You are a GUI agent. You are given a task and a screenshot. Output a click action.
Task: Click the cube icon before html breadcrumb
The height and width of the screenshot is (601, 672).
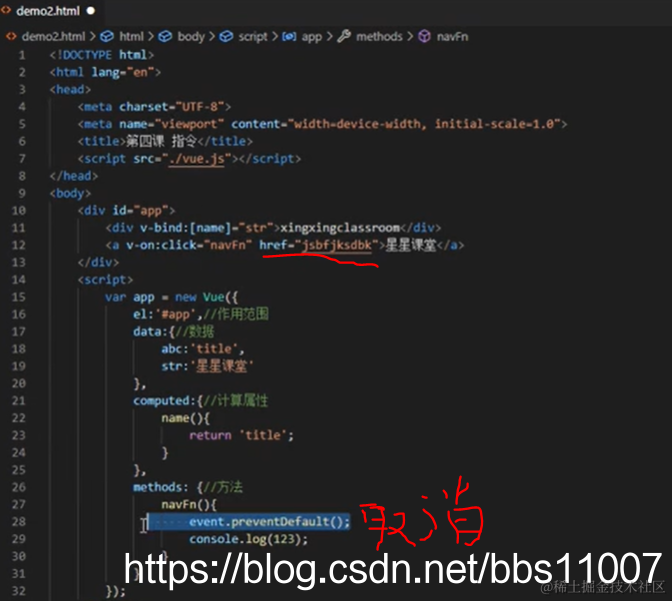pos(107,36)
